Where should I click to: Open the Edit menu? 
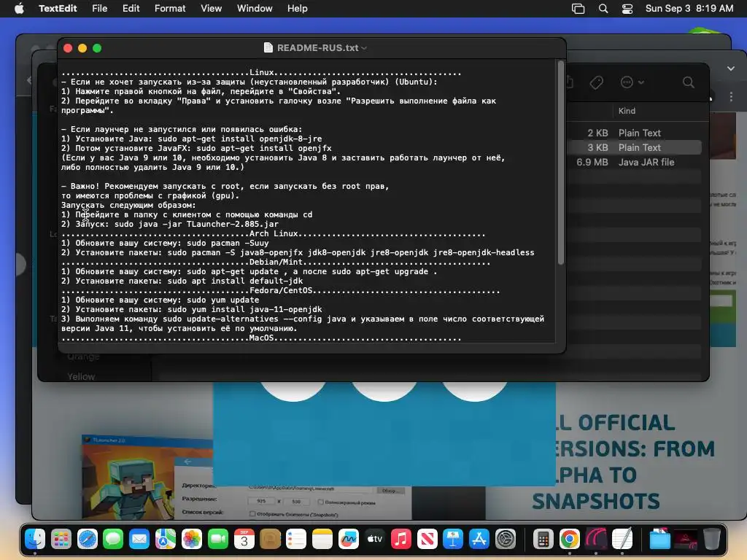pos(131,9)
